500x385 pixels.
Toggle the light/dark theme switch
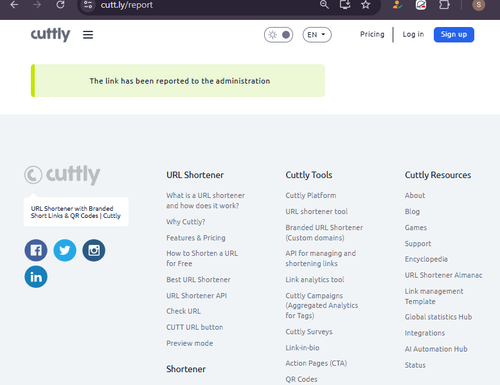[x=279, y=35]
